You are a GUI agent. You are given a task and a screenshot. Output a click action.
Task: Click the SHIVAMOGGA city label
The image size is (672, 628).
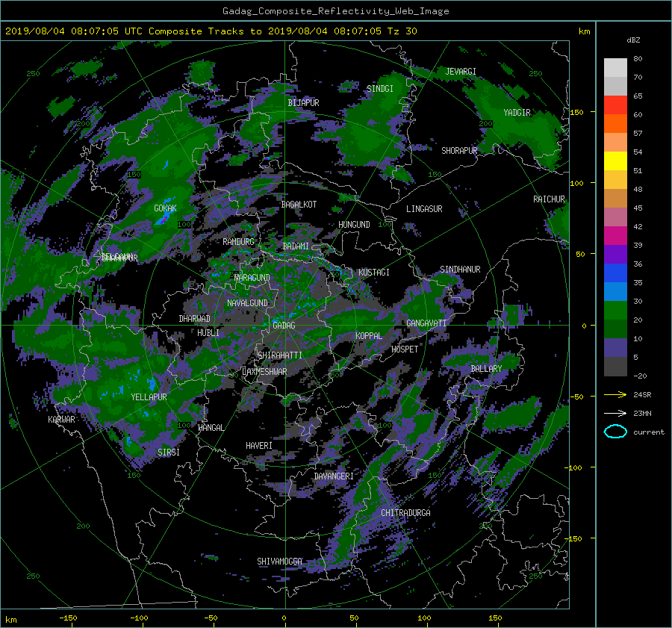click(279, 562)
